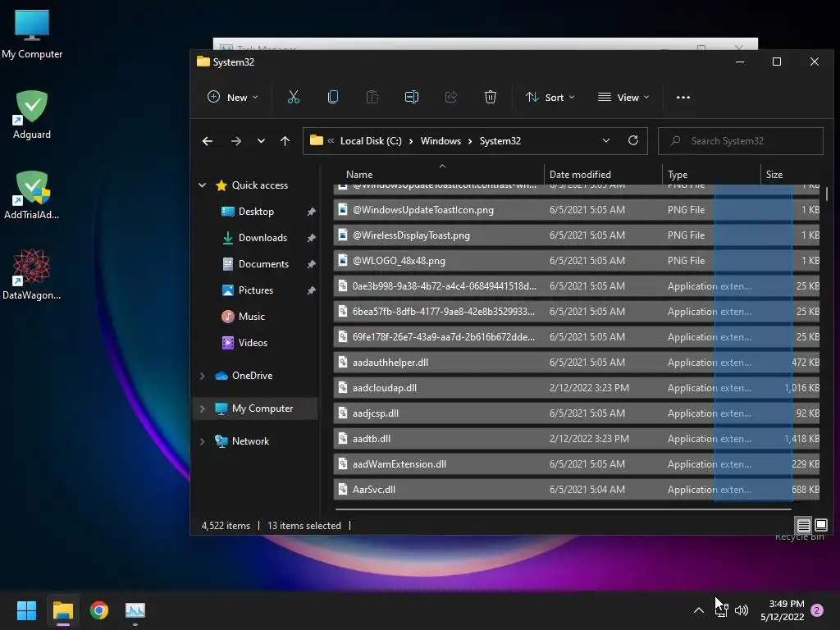Select file aadcloudap.dll
The width and height of the screenshot is (840, 630).
[576, 388]
